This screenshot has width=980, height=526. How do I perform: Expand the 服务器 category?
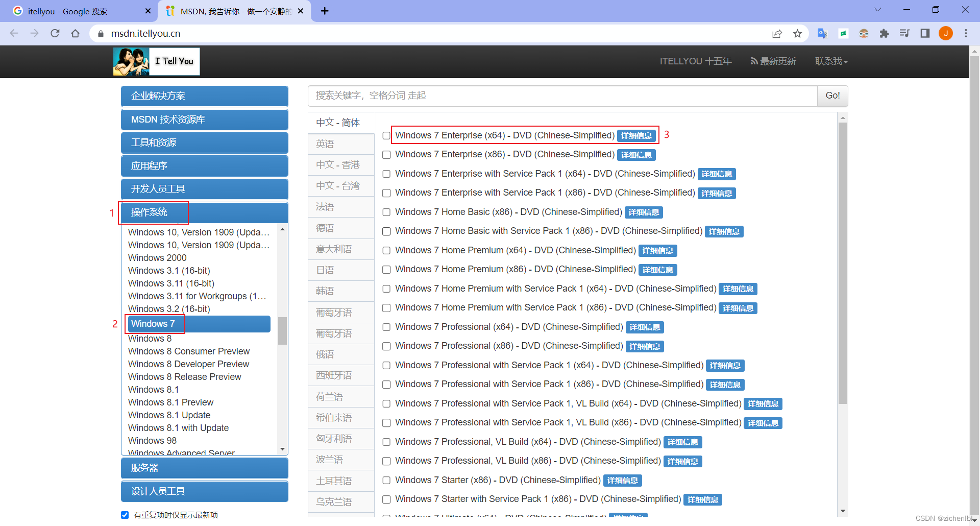pos(205,468)
